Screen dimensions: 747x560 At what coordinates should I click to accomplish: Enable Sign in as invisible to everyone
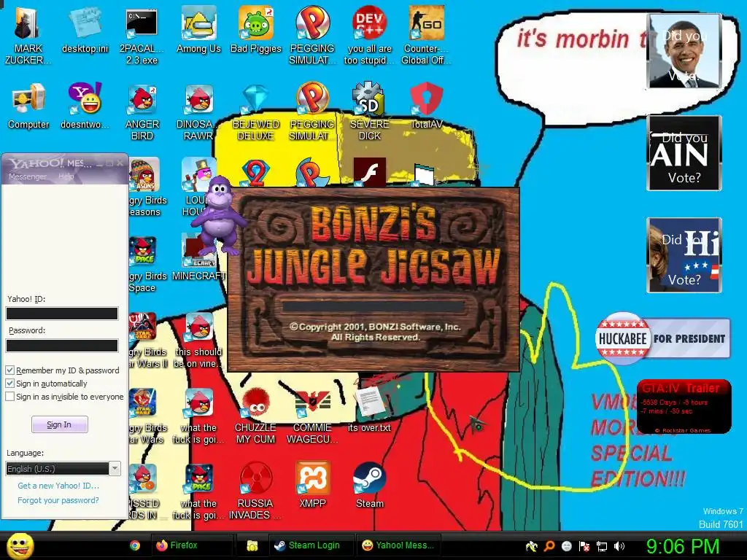coord(9,397)
